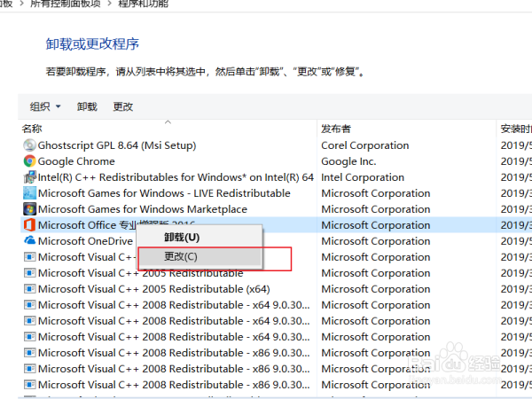Sort by the 发布者 column header
Image resolution: width=532 pixels, height=399 pixels.
click(x=336, y=129)
